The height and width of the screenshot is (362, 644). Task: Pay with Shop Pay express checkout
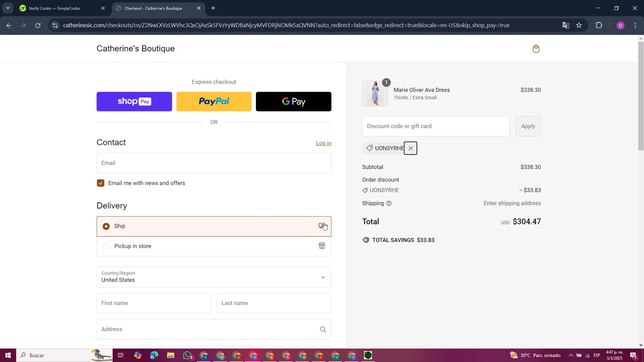tap(134, 102)
